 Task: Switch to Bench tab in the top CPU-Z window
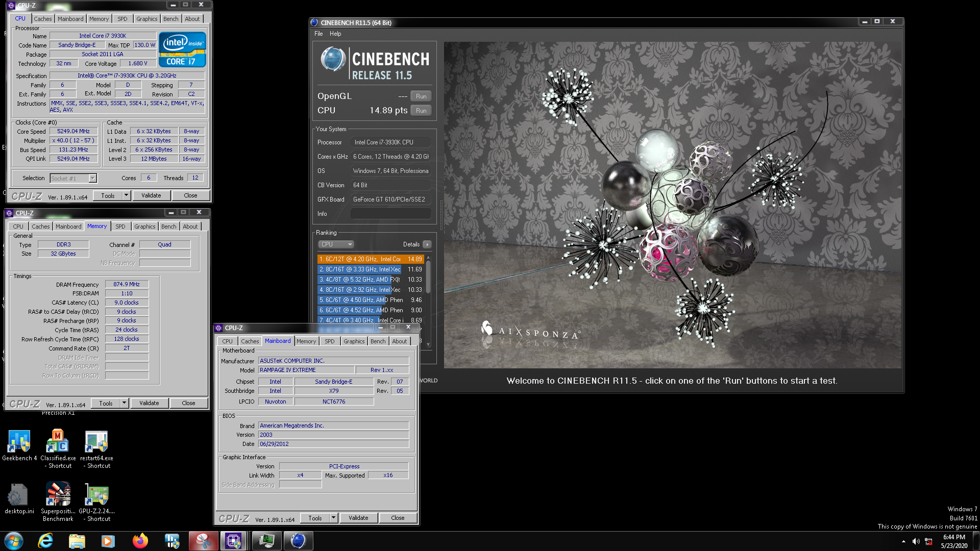[171, 19]
